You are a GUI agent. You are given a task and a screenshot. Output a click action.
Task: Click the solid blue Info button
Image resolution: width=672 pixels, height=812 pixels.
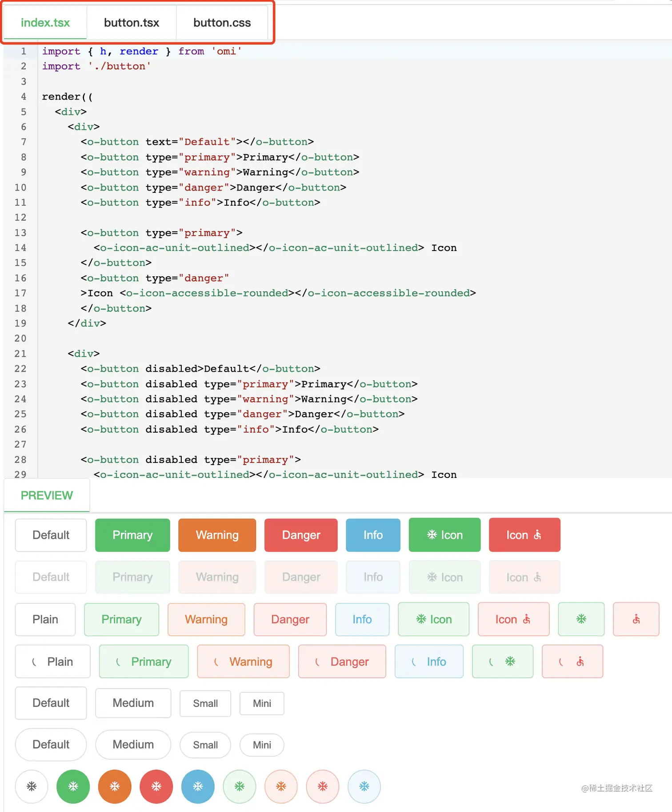click(x=373, y=535)
